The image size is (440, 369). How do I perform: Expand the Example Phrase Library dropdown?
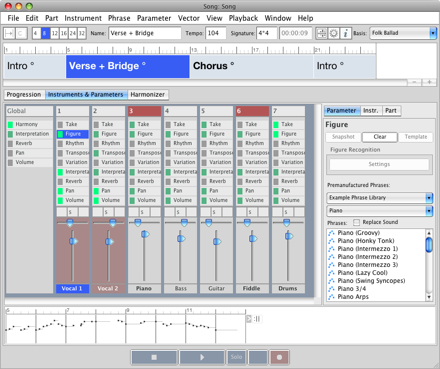click(x=380, y=198)
